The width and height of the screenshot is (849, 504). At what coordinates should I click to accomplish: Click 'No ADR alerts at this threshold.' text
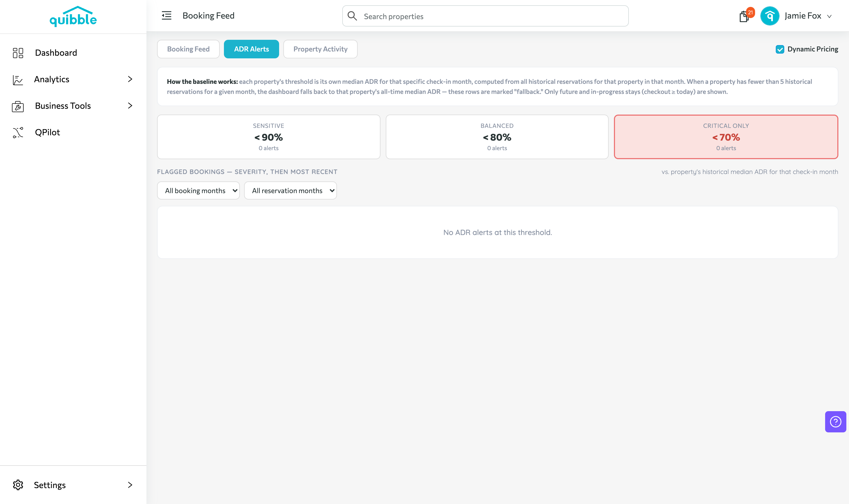[x=497, y=232]
